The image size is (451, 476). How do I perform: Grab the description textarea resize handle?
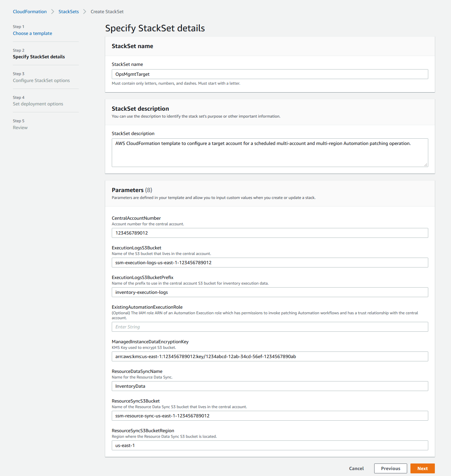pyautogui.click(x=426, y=164)
